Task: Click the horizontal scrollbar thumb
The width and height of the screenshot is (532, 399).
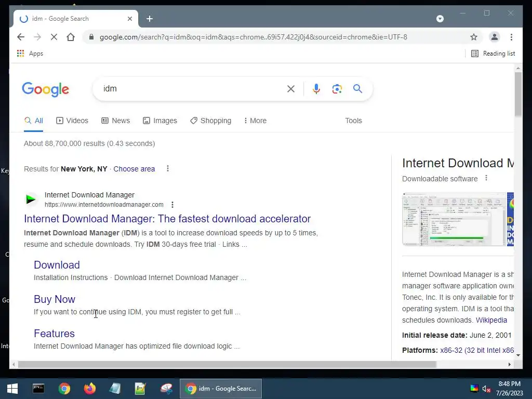Action: point(227,364)
